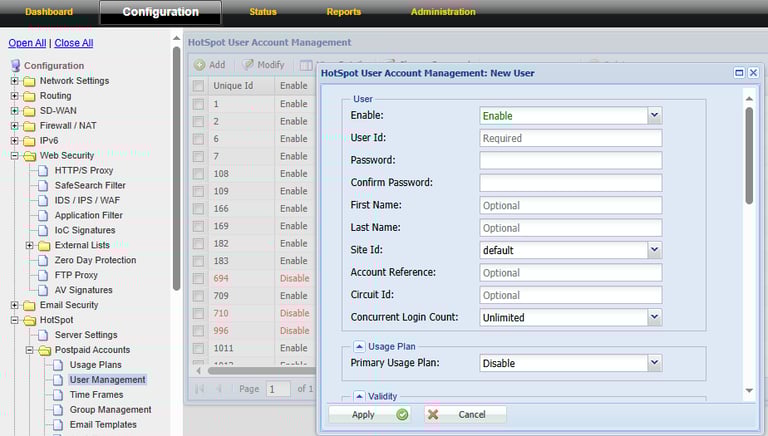This screenshot has height=436, width=768.
Task: Click the Modify button in toolbar
Action: coord(264,65)
